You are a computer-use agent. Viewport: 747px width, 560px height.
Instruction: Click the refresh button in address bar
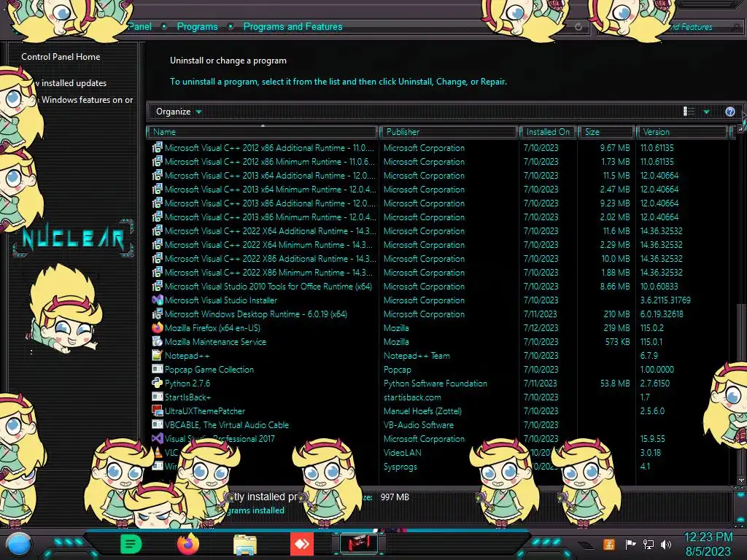pyautogui.click(x=578, y=27)
